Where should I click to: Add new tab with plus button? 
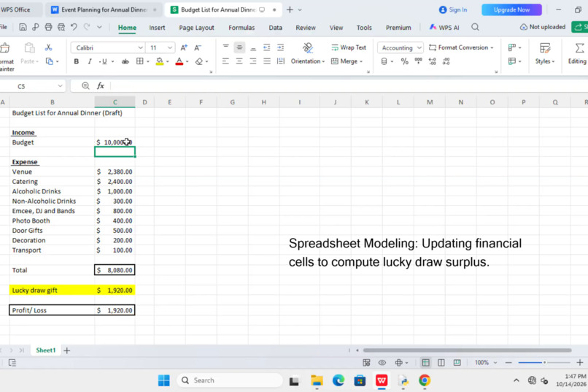point(290,9)
